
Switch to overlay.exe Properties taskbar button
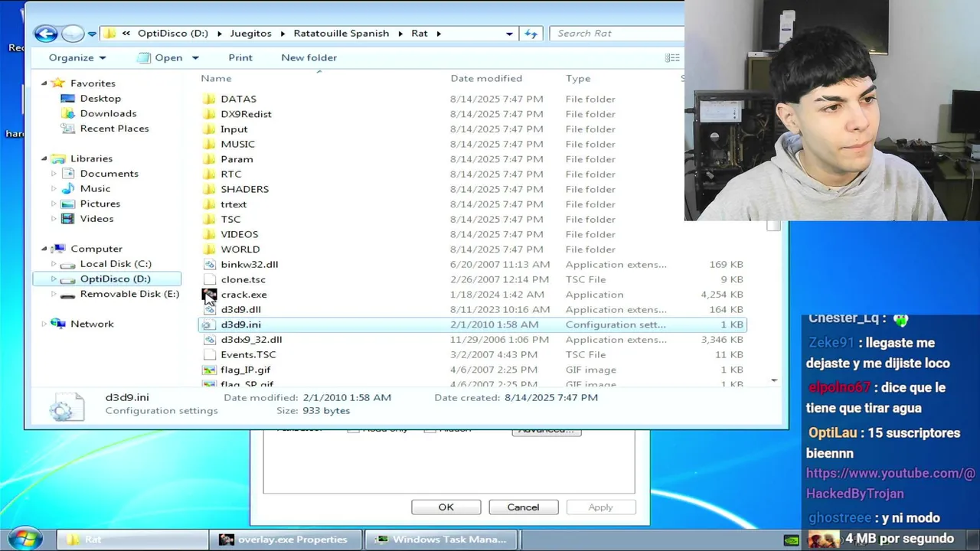(x=286, y=540)
